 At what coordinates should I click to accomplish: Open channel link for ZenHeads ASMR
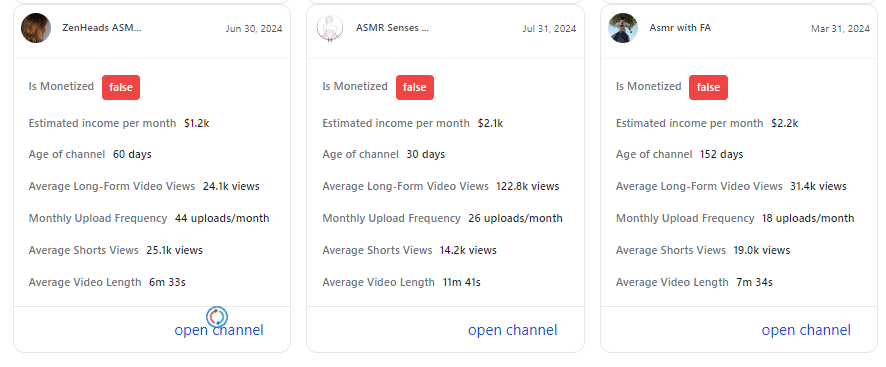coord(219,330)
